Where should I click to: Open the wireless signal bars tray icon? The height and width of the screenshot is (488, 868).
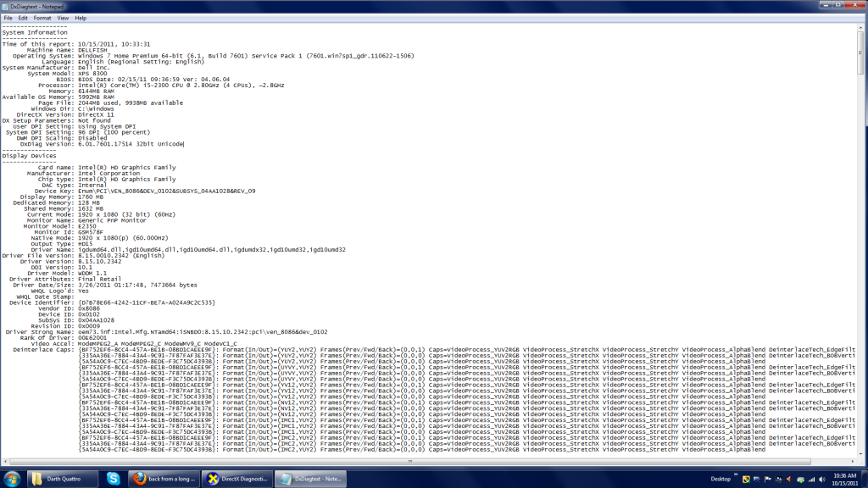(811, 480)
